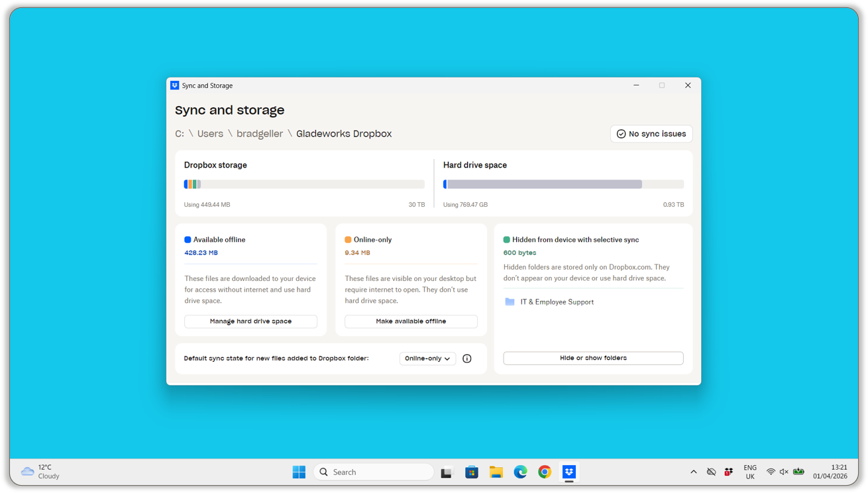Click the Hard drive space usage bar

pyautogui.click(x=563, y=184)
